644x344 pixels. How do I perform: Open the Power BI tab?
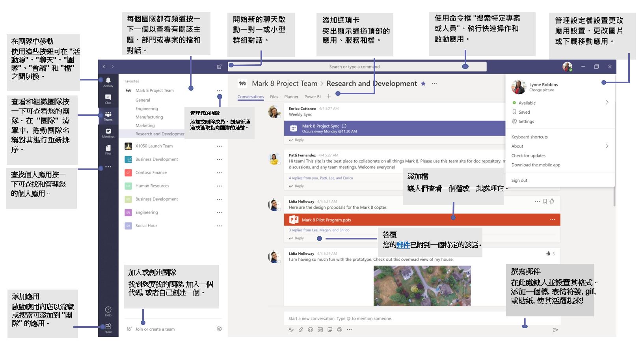tap(313, 97)
